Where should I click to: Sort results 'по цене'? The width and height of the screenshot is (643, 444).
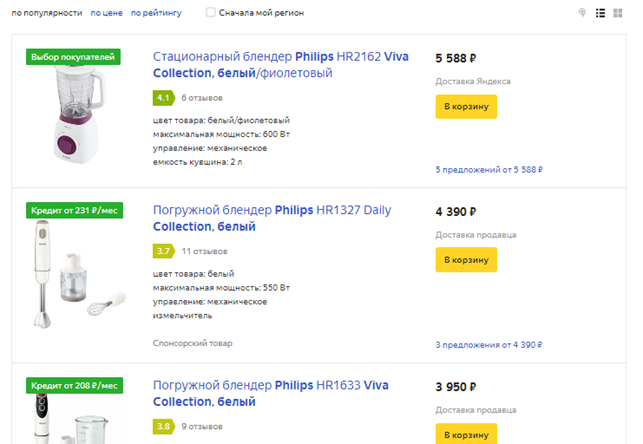(x=106, y=13)
